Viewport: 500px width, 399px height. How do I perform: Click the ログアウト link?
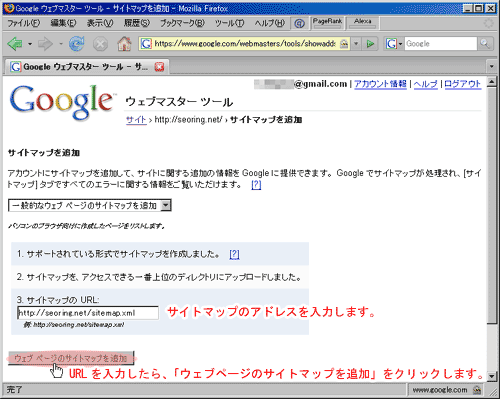(463, 84)
